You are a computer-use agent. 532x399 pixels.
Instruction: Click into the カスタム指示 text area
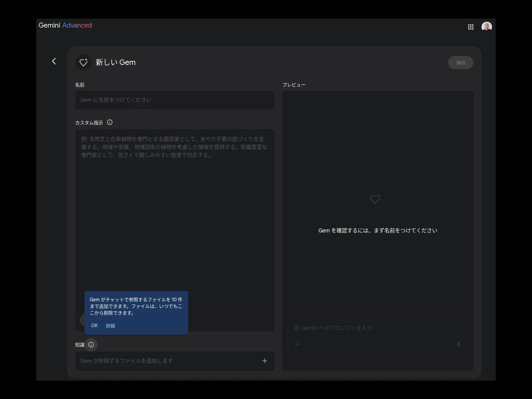(x=175, y=216)
